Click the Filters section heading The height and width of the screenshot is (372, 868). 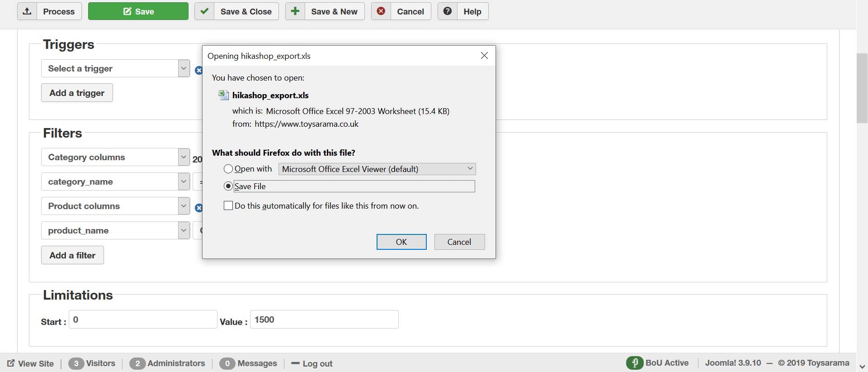coord(62,133)
